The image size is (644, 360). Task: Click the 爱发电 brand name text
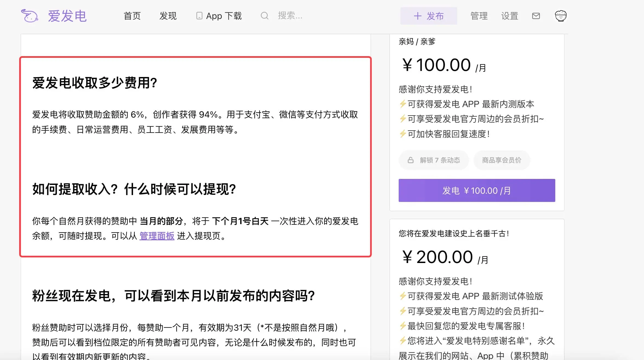point(67,16)
